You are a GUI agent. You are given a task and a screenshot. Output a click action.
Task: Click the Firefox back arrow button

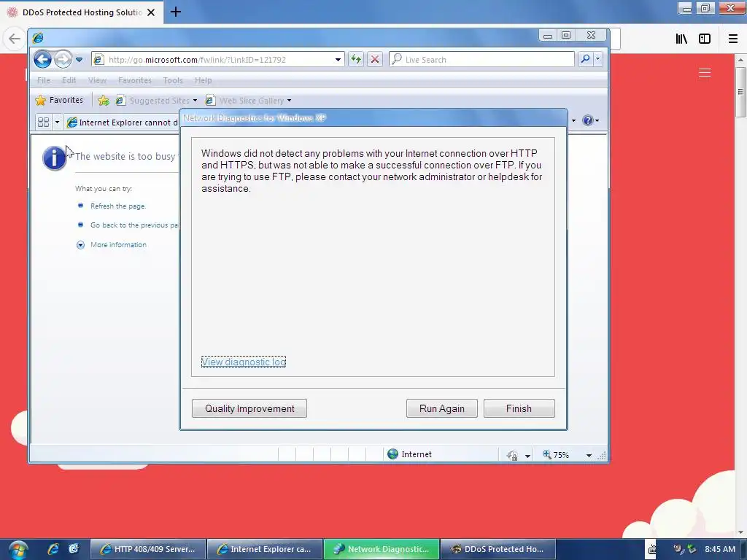pyautogui.click(x=15, y=39)
